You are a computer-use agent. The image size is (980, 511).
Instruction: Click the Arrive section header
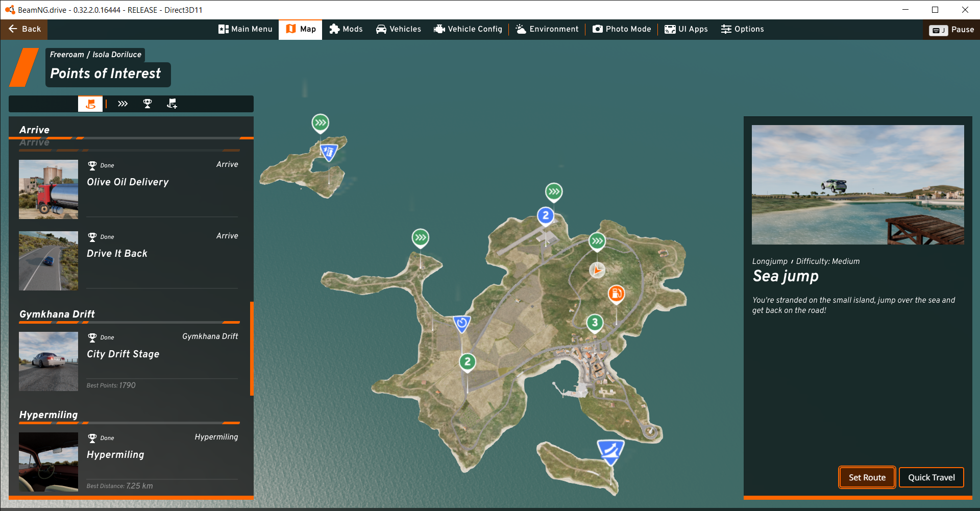click(x=35, y=130)
